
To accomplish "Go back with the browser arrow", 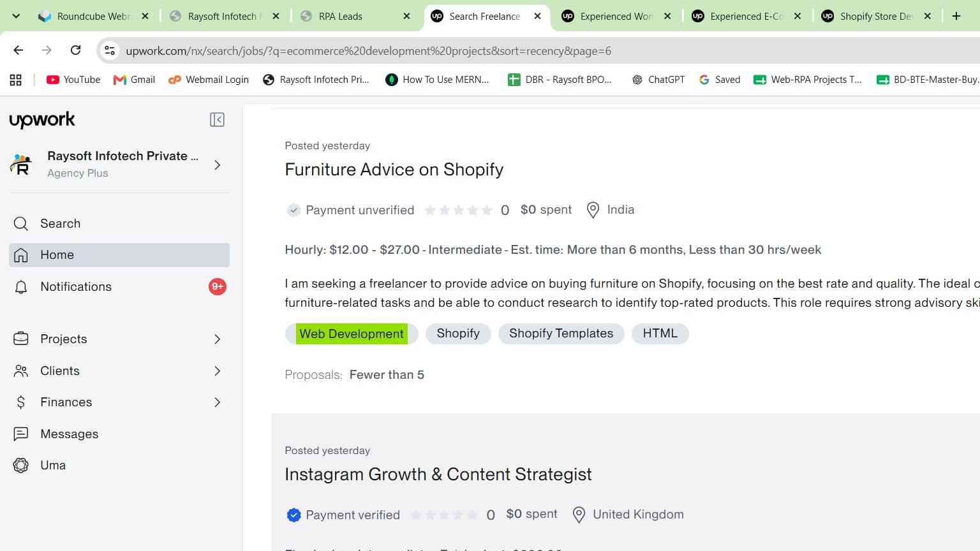I will click(19, 50).
